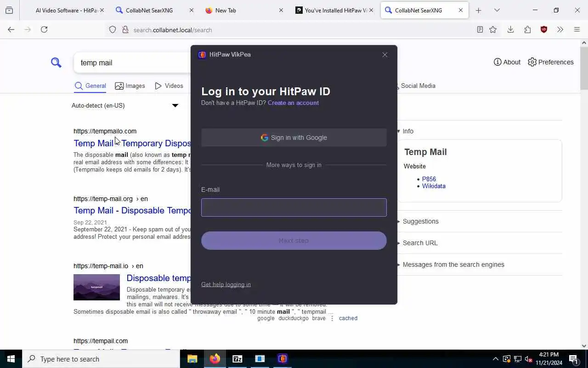This screenshot has width=588, height=368.
Task: Close the active CollabNet SearXNG tab
Action: (x=461, y=10)
